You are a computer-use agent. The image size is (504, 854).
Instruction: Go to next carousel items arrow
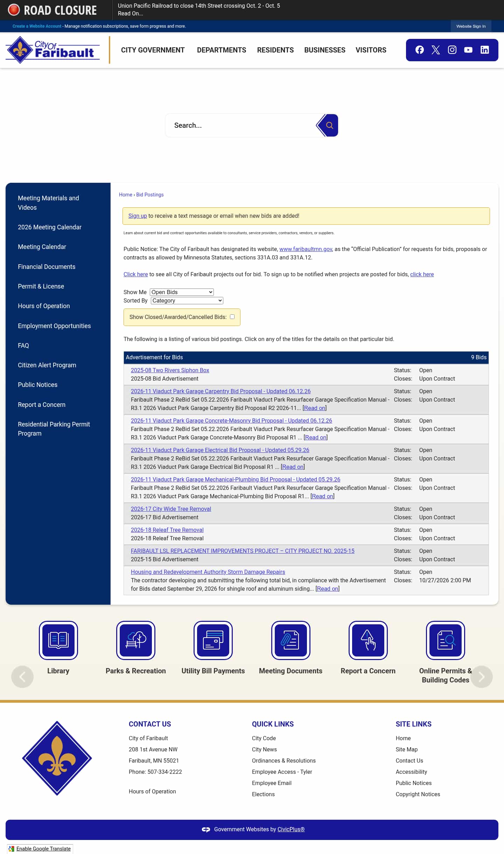[x=482, y=677]
